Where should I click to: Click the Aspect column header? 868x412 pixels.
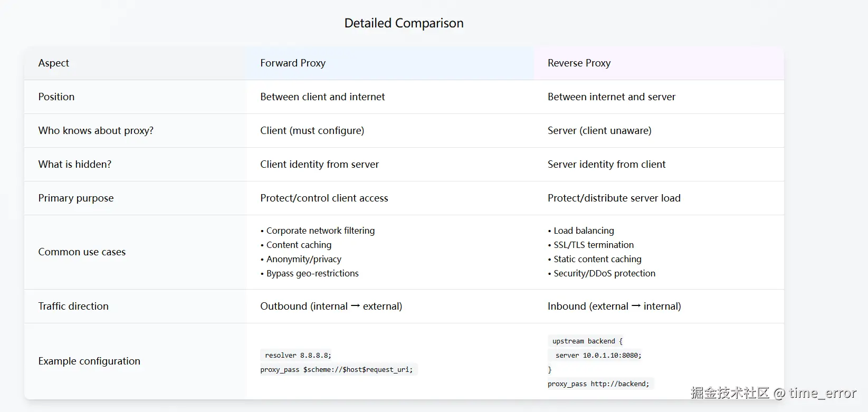(54, 63)
